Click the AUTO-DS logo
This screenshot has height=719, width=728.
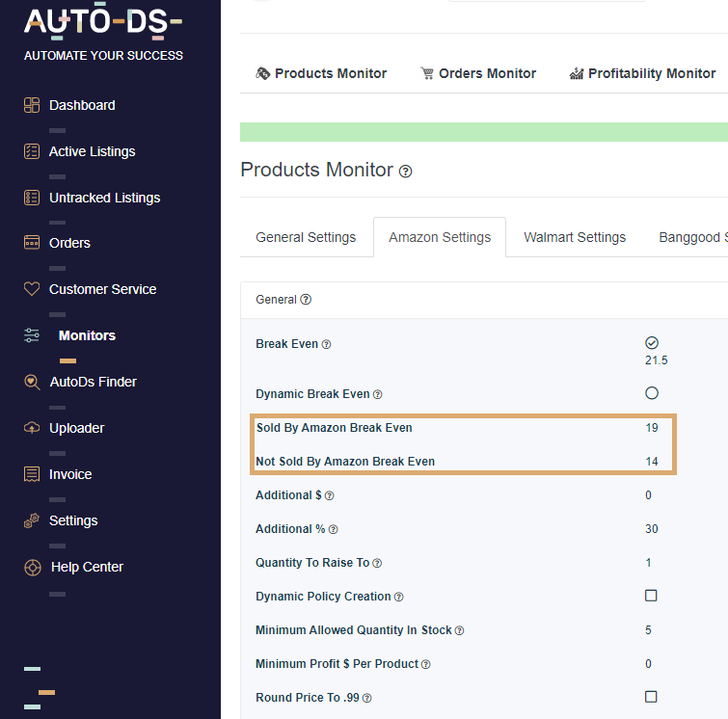coord(103,22)
